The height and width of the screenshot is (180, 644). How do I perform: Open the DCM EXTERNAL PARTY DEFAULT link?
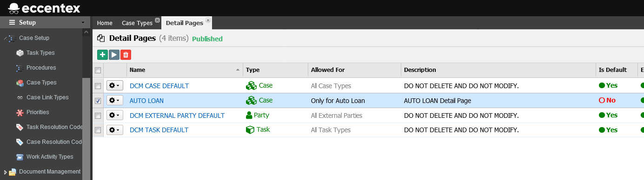pos(177,116)
